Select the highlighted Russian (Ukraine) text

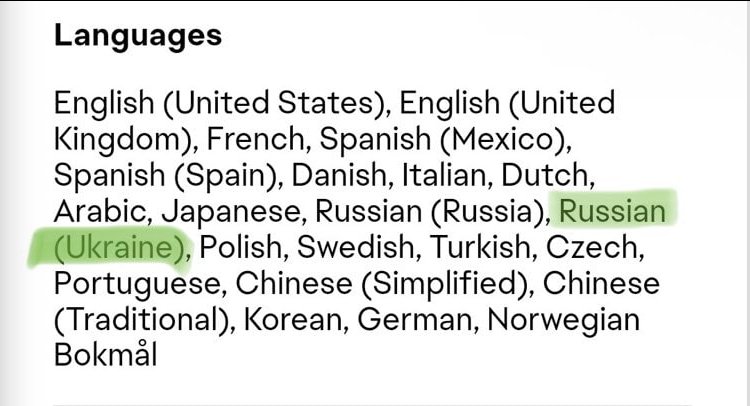(612, 211)
